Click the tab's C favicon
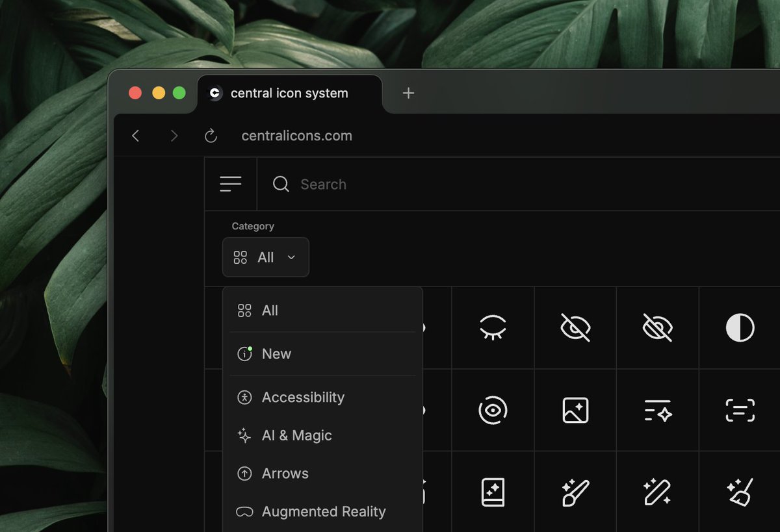This screenshot has width=780, height=532. (x=215, y=93)
